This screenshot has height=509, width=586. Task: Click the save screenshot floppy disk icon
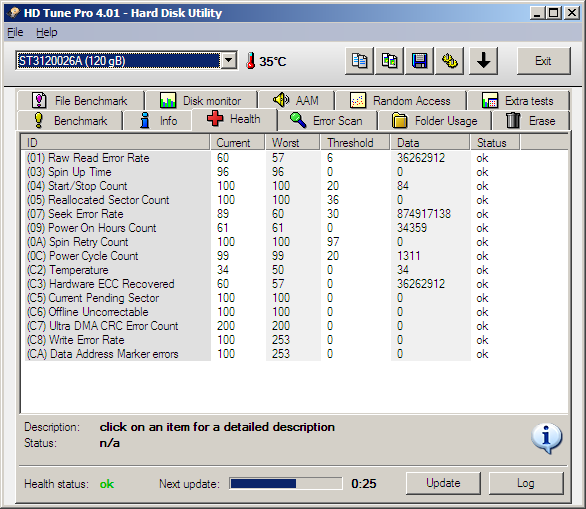(419, 61)
